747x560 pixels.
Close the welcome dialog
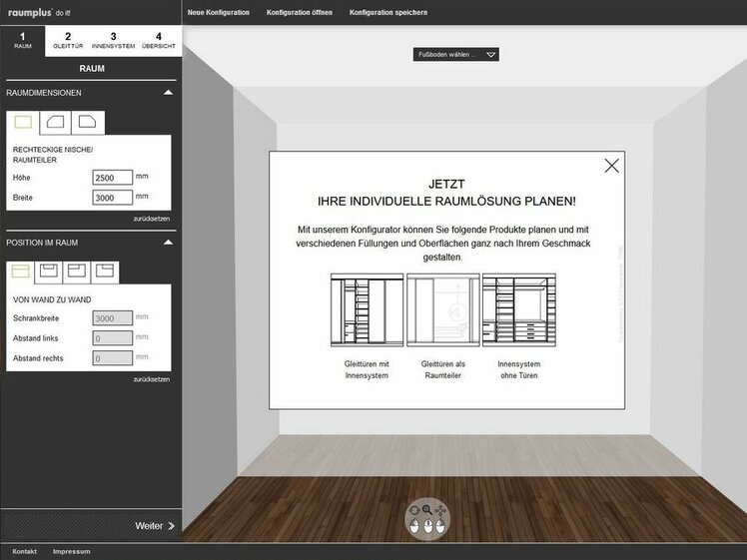pyautogui.click(x=611, y=166)
